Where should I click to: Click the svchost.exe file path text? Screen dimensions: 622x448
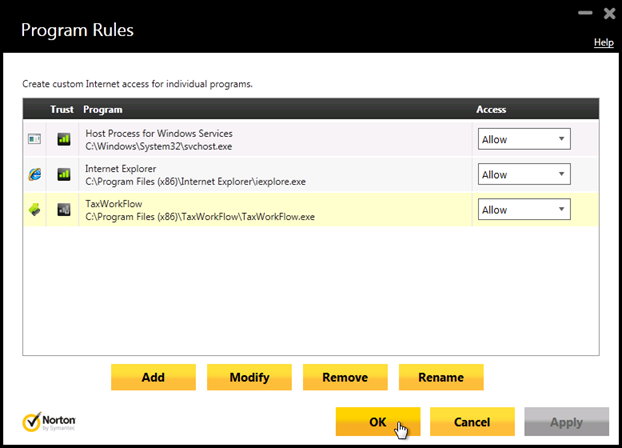[x=159, y=146]
